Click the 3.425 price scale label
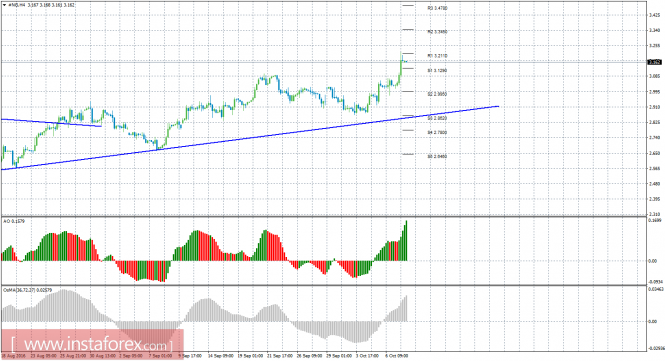Viewport: 665px width, 361px height. [654, 15]
